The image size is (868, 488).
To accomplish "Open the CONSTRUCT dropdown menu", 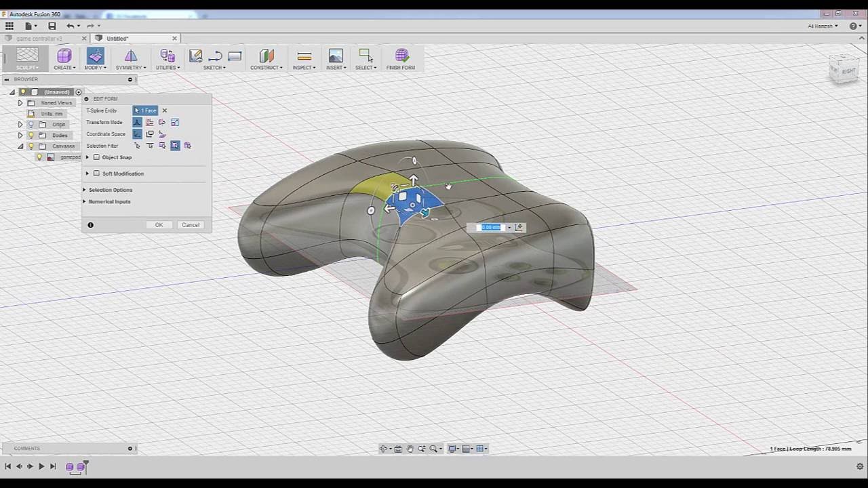I will (267, 68).
